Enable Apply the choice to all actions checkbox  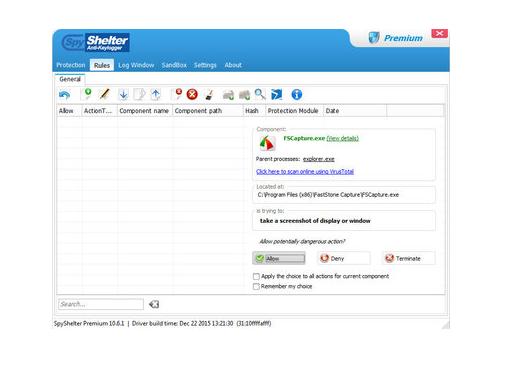[256, 276]
